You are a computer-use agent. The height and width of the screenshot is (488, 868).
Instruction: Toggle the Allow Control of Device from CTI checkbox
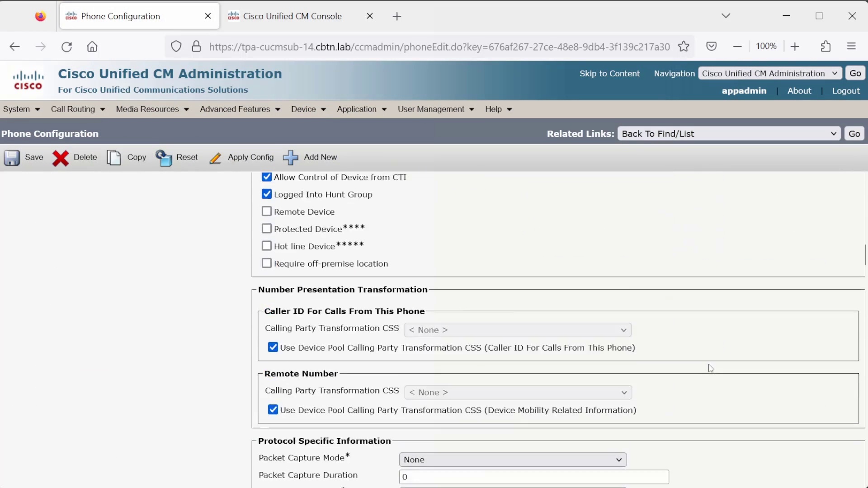pyautogui.click(x=266, y=177)
